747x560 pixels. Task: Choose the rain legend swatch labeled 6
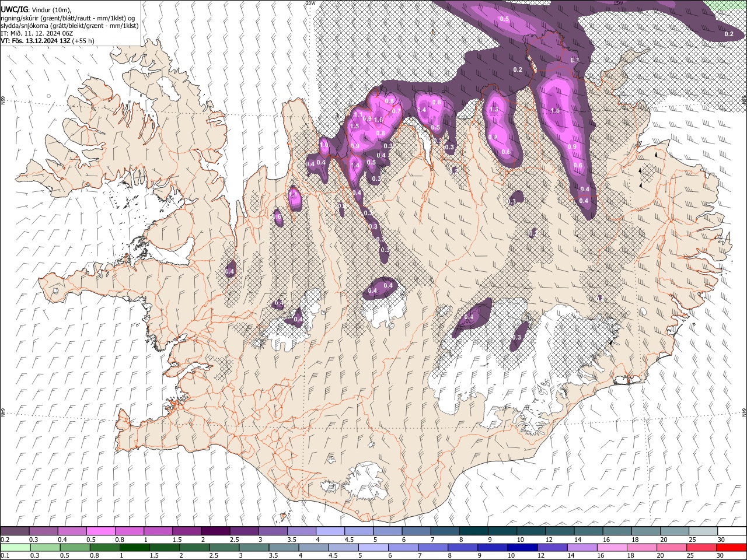403,547
